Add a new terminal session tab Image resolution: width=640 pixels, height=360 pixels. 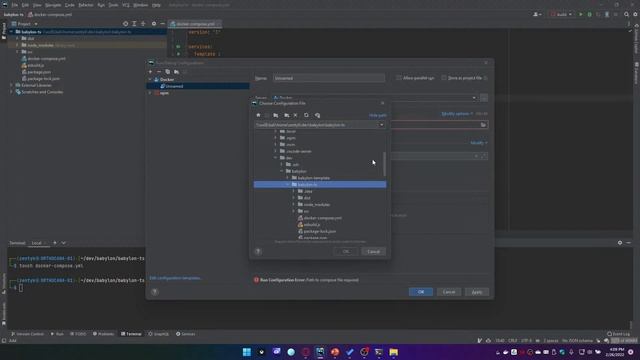click(x=55, y=243)
